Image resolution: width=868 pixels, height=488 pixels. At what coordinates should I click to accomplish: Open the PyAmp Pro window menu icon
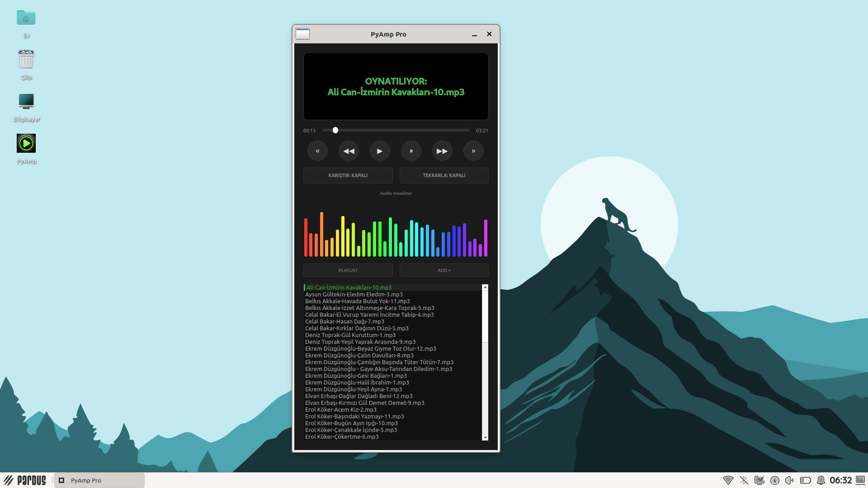(x=302, y=34)
